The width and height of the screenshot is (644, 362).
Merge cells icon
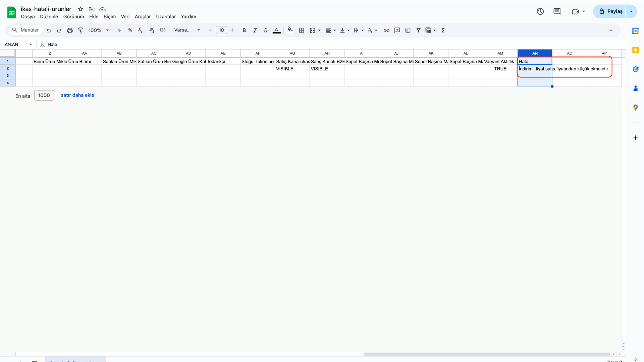click(313, 30)
